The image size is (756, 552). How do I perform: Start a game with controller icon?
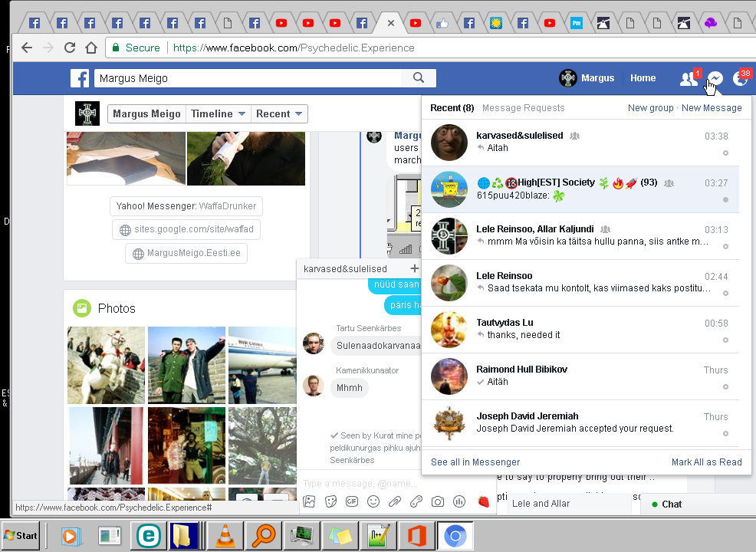tap(416, 501)
